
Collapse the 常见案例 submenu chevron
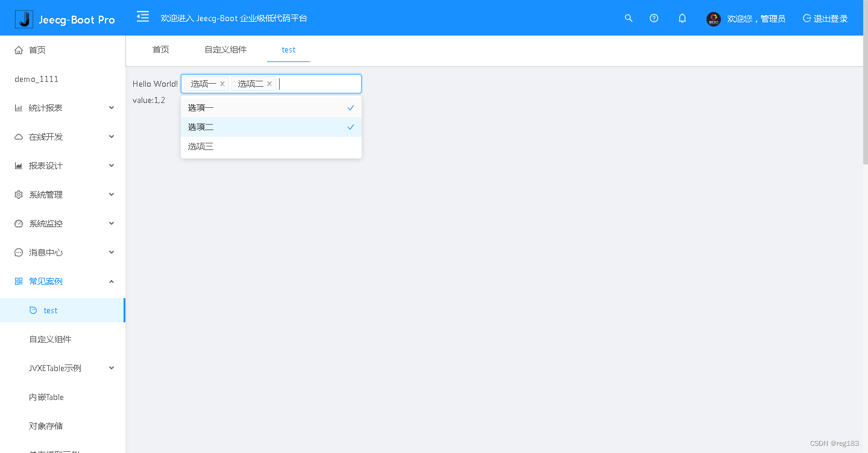[112, 281]
